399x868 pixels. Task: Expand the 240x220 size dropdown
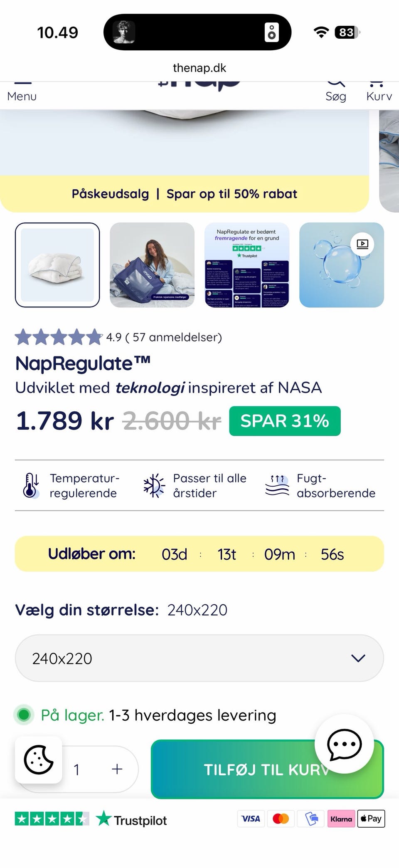pyautogui.click(x=199, y=658)
